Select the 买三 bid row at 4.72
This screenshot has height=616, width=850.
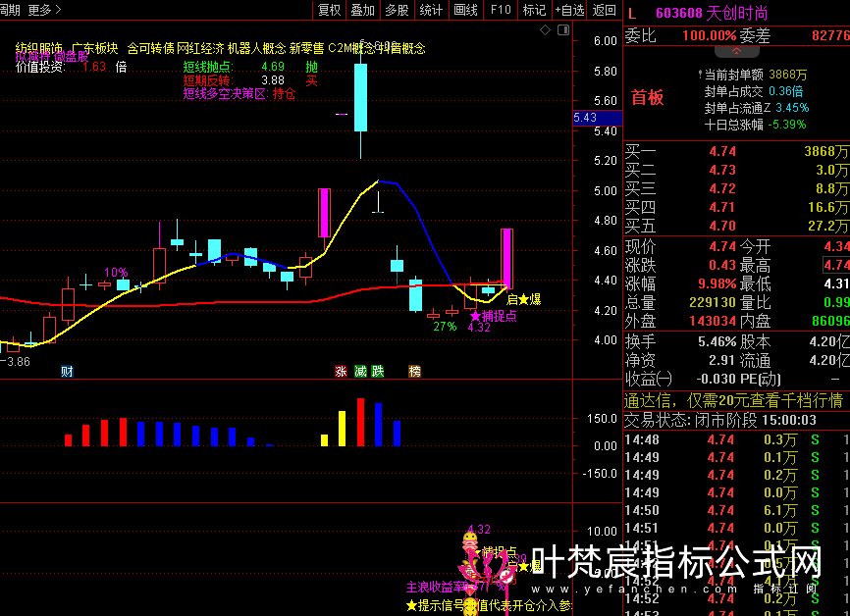(737, 188)
